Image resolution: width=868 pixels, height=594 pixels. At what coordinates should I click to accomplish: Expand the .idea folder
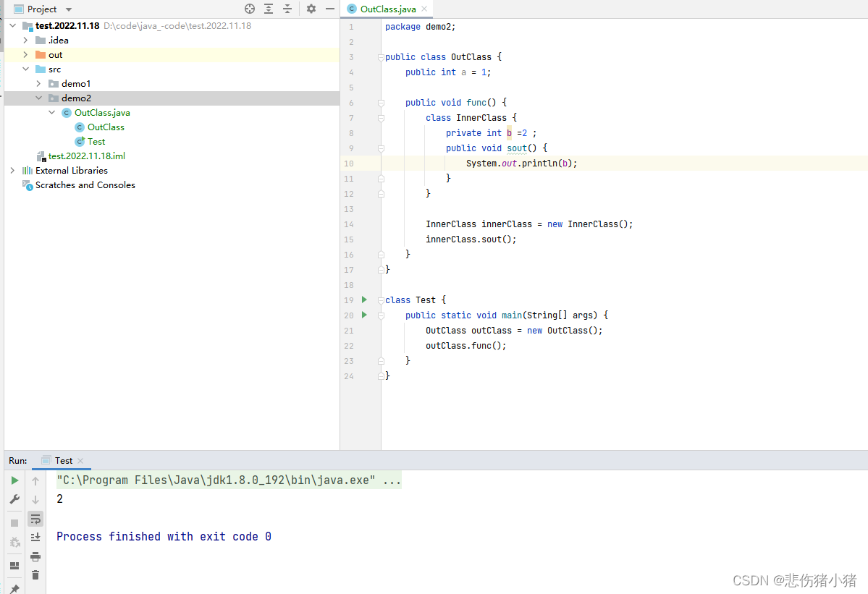25,40
